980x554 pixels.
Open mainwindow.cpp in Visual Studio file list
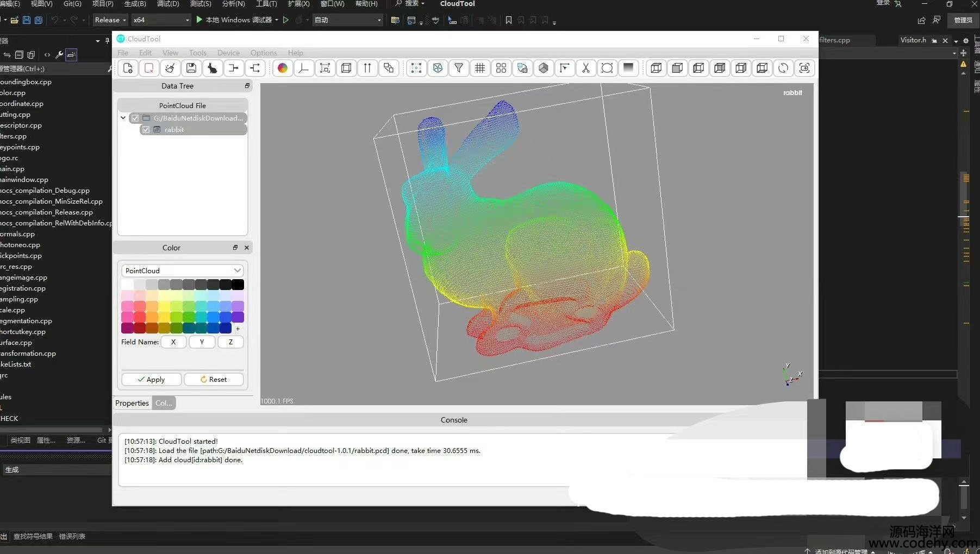tap(24, 180)
